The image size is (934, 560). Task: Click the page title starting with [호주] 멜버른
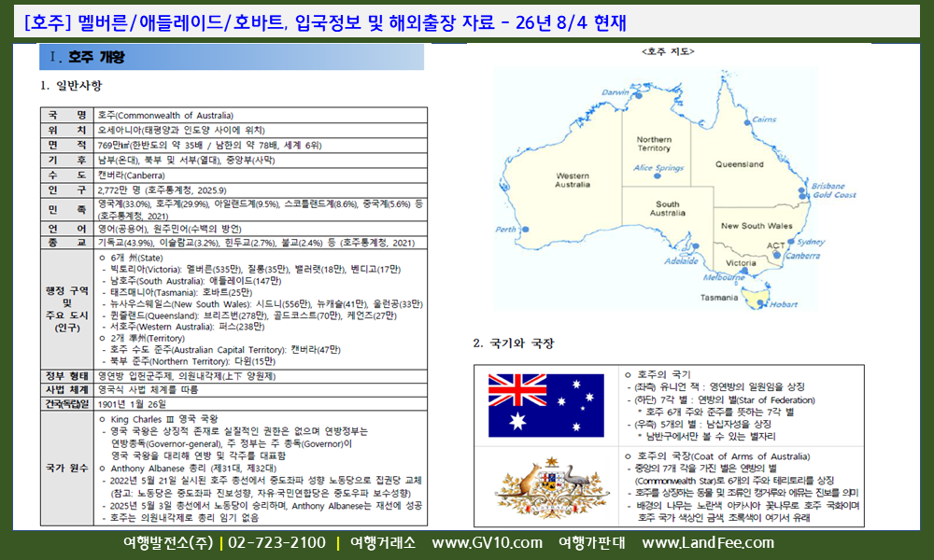[325, 23]
